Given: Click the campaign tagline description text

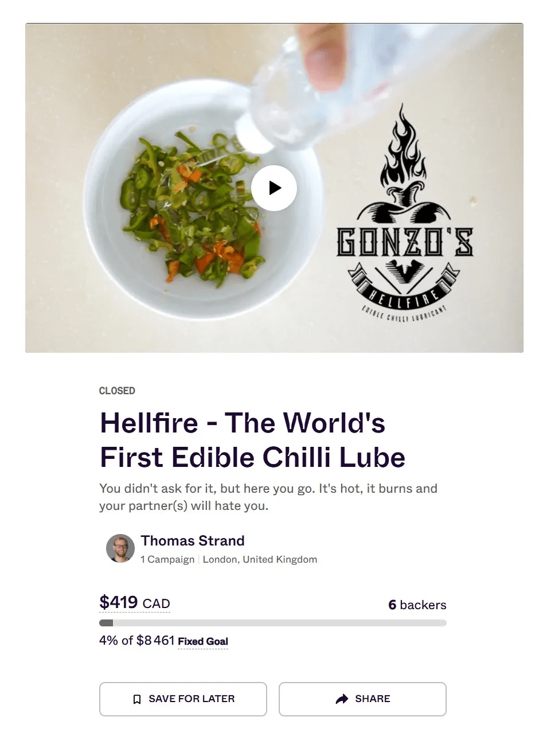Looking at the screenshot, I should coord(268,497).
